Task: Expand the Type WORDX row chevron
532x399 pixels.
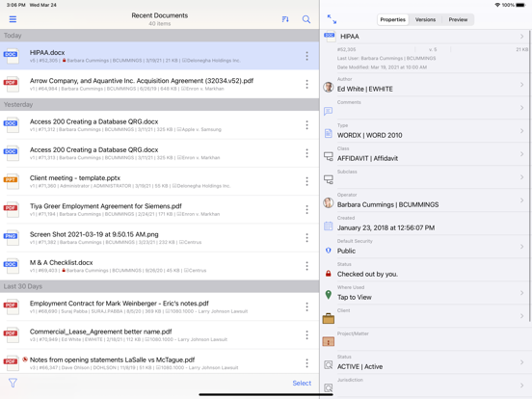Action: (x=521, y=131)
